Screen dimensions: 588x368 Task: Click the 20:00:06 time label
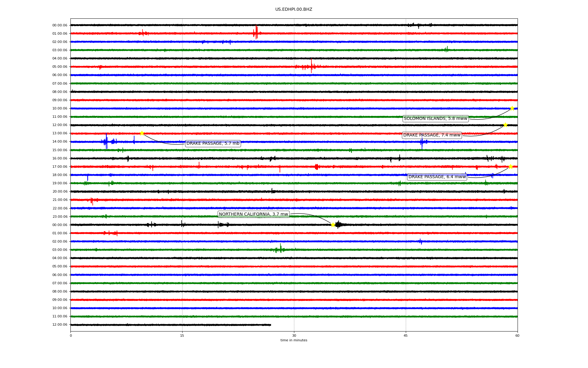pyautogui.click(x=60, y=192)
